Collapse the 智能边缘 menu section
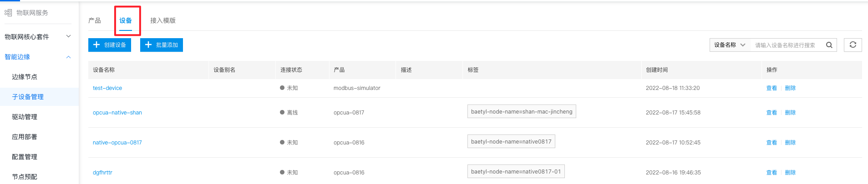The image size is (868, 184). point(69,57)
